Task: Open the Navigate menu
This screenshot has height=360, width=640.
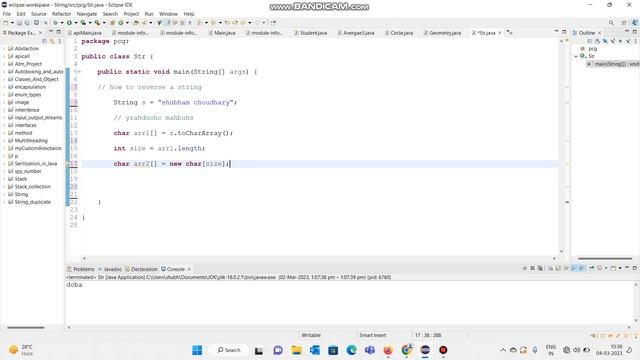Action: tap(87, 14)
